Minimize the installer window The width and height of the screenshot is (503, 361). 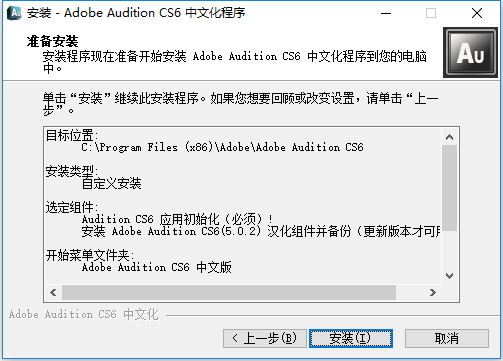[386, 13]
